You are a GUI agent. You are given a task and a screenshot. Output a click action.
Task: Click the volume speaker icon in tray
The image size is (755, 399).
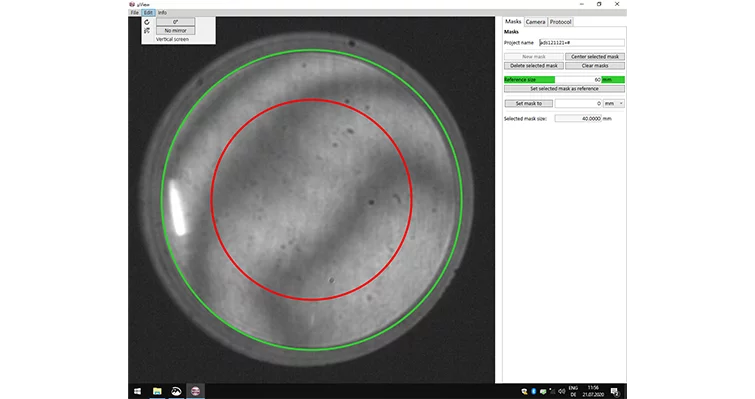[561, 391]
